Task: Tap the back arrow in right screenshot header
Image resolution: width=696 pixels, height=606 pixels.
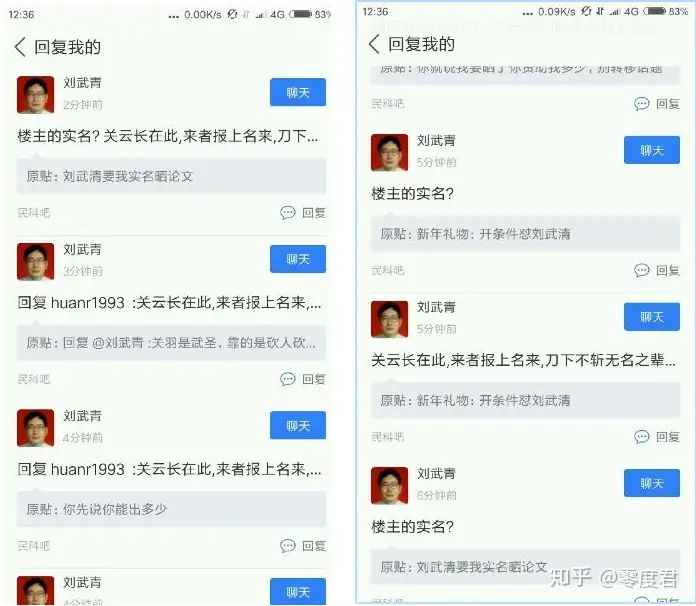Action: tap(374, 44)
